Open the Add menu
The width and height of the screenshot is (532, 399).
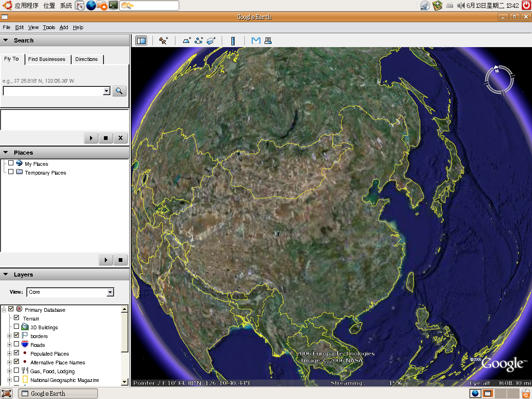tap(64, 28)
